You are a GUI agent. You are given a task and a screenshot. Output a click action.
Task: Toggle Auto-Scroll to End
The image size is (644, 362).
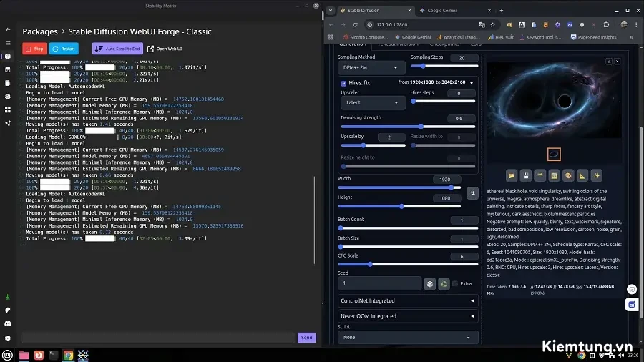117,49
